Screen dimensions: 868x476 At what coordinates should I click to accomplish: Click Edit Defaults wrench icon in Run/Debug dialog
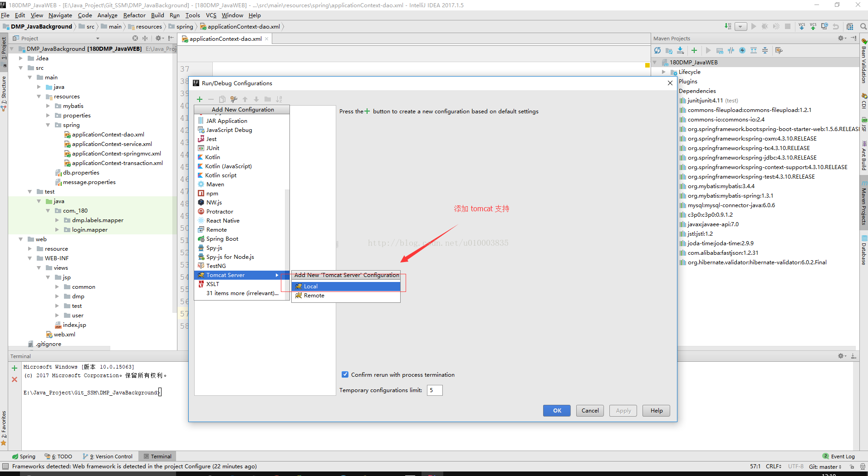(234, 99)
